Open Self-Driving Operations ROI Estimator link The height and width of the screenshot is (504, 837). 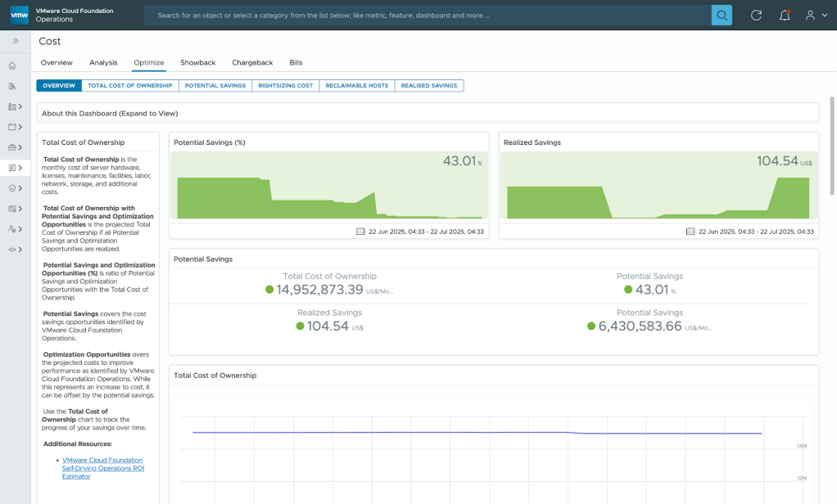click(x=103, y=468)
